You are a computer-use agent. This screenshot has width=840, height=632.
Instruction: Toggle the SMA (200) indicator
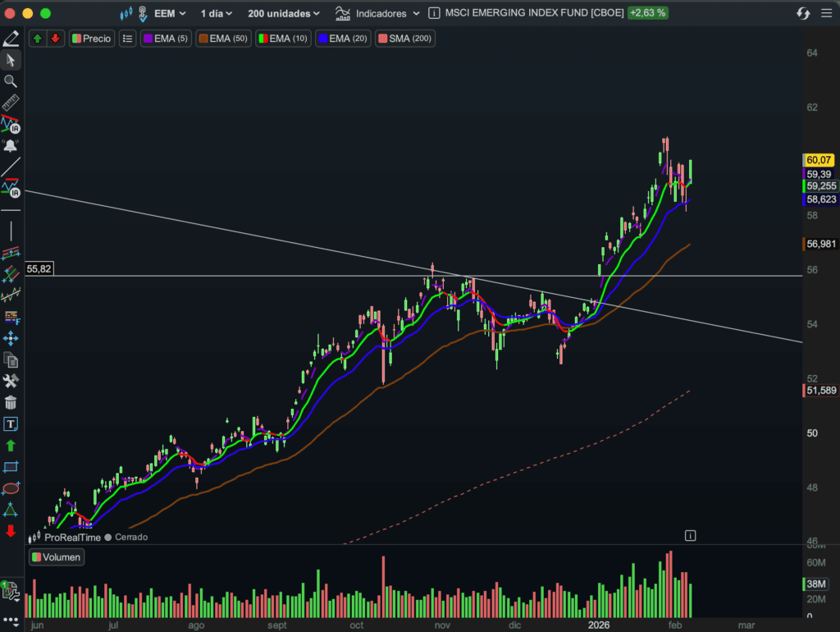404,39
